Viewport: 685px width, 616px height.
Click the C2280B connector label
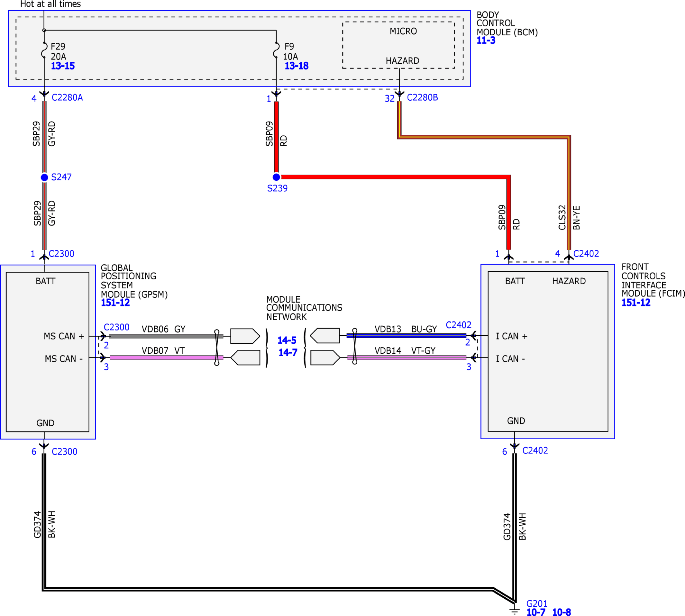pyautogui.click(x=422, y=97)
